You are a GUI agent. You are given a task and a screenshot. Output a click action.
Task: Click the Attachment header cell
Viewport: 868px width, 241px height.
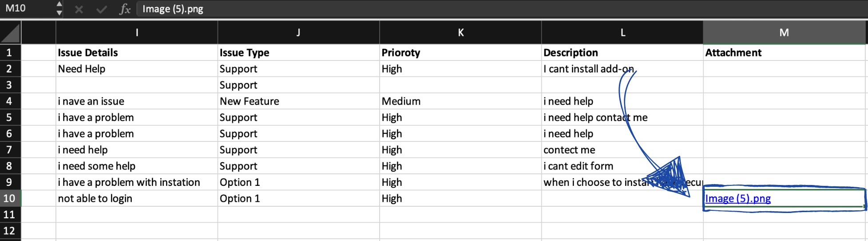[784, 53]
